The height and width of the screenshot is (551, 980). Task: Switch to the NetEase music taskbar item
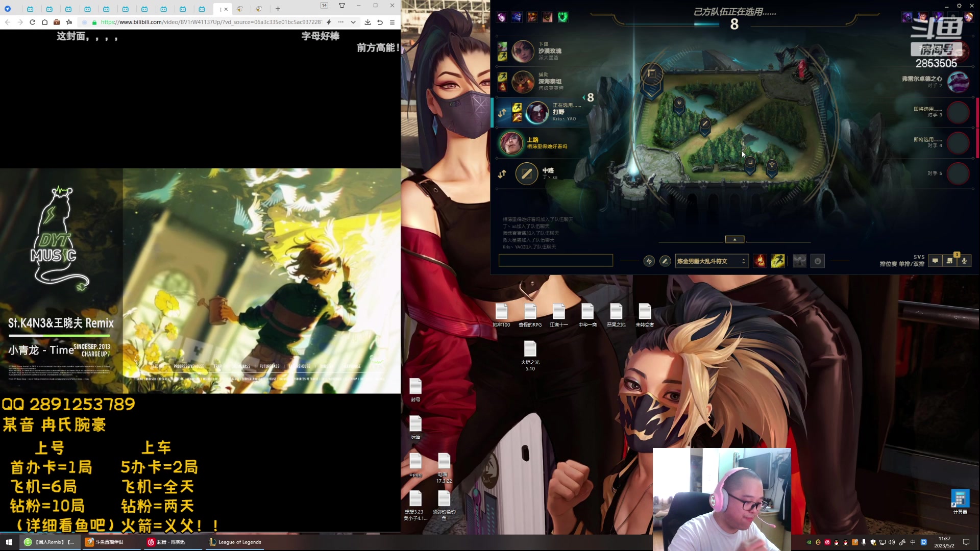point(172,542)
